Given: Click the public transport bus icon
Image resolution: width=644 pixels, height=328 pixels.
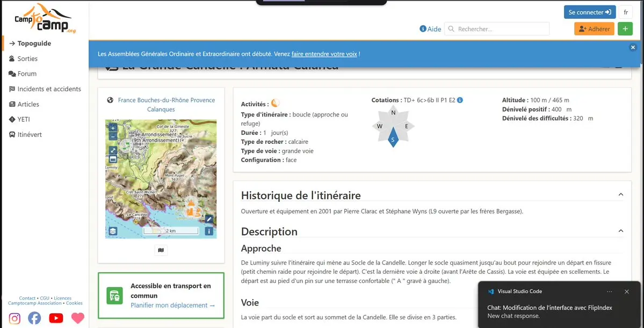Looking at the screenshot, I should pos(114,296).
